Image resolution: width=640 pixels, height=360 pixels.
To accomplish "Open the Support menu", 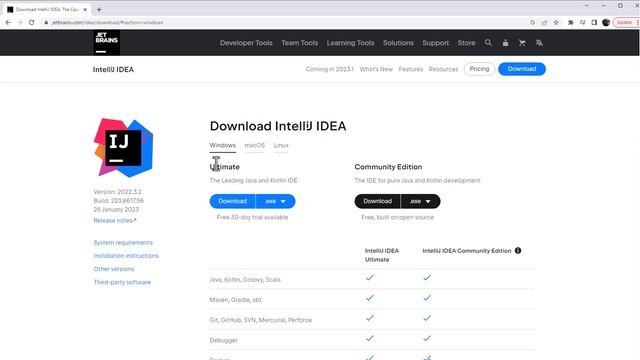I will (436, 42).
